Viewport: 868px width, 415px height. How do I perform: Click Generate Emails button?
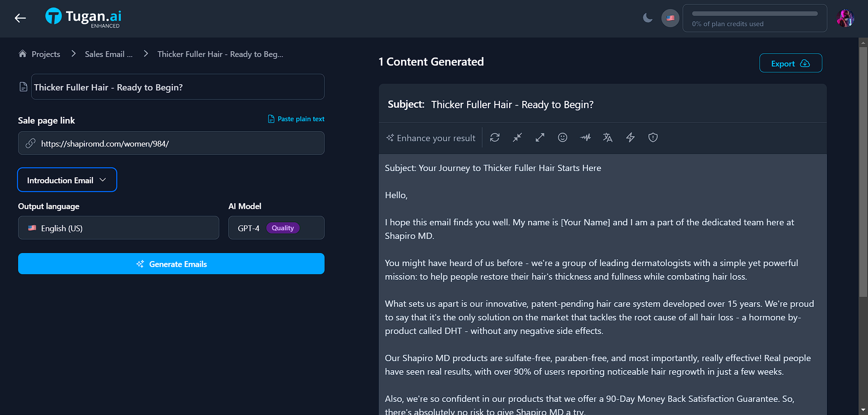(x=171, y=264)
